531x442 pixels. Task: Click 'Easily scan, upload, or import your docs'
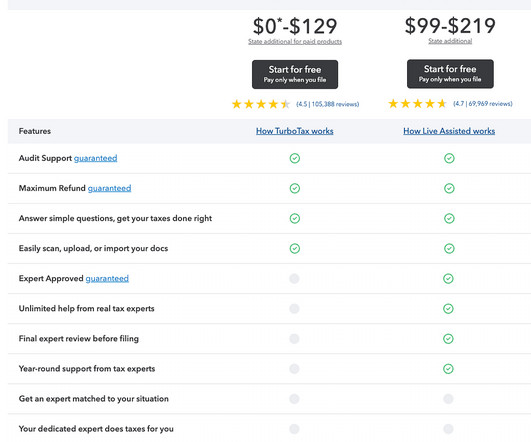[93, 249]
